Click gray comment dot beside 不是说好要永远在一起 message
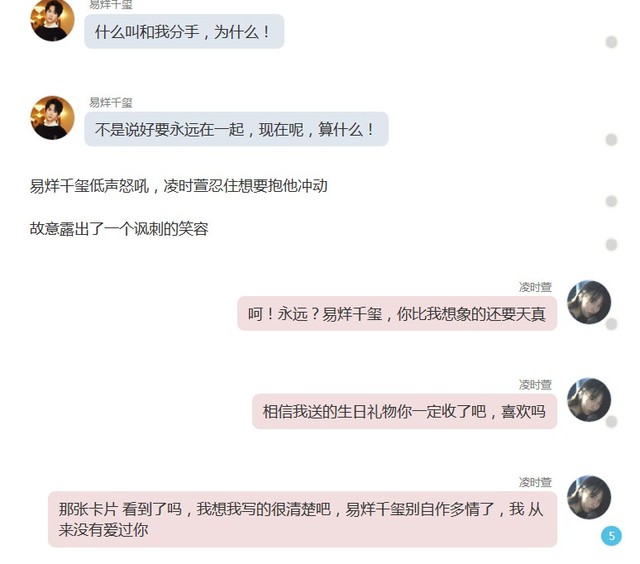 tap(611, 140)
